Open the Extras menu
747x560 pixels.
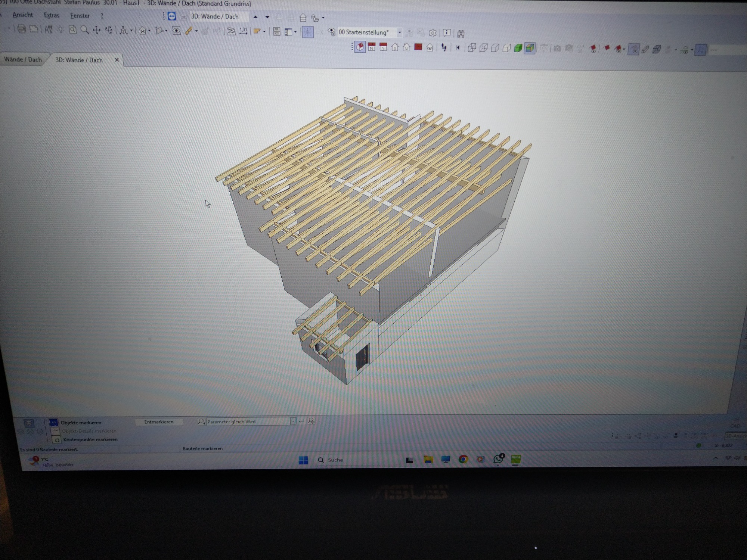point(52,15)
